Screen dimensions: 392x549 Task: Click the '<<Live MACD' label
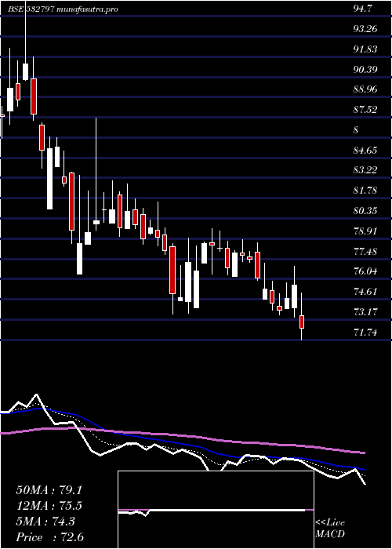coord(330,529)
